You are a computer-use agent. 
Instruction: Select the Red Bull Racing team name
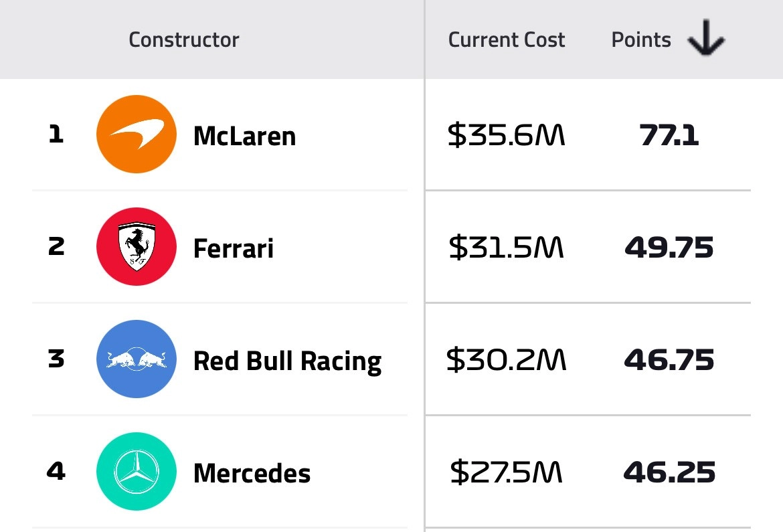pyautogui.click(x=287, y=359)
